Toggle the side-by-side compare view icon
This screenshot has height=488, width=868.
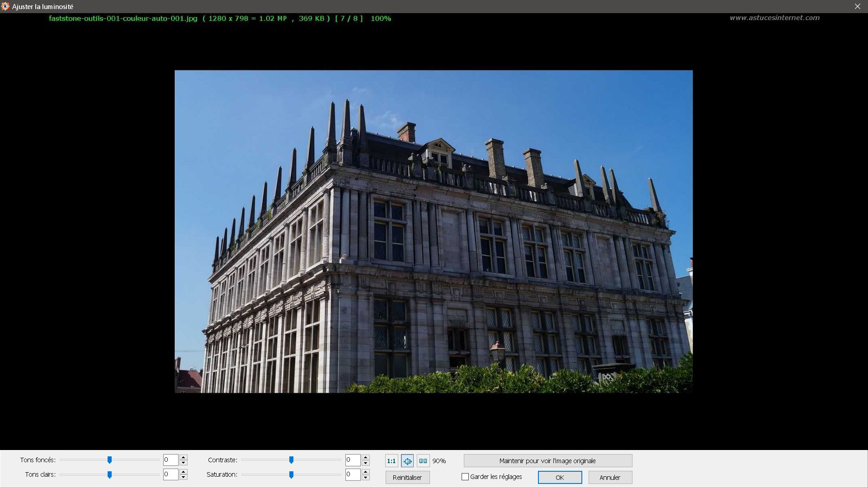pos(423,461)
